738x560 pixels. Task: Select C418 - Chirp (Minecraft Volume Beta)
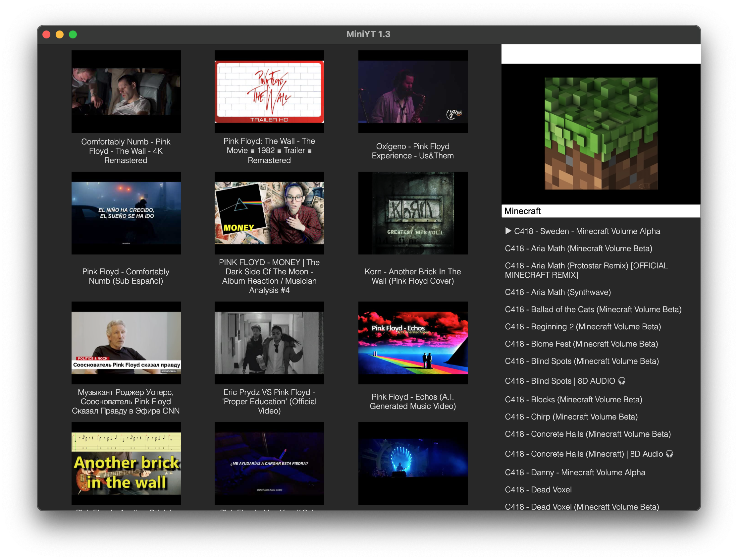[x=571, y=417]
